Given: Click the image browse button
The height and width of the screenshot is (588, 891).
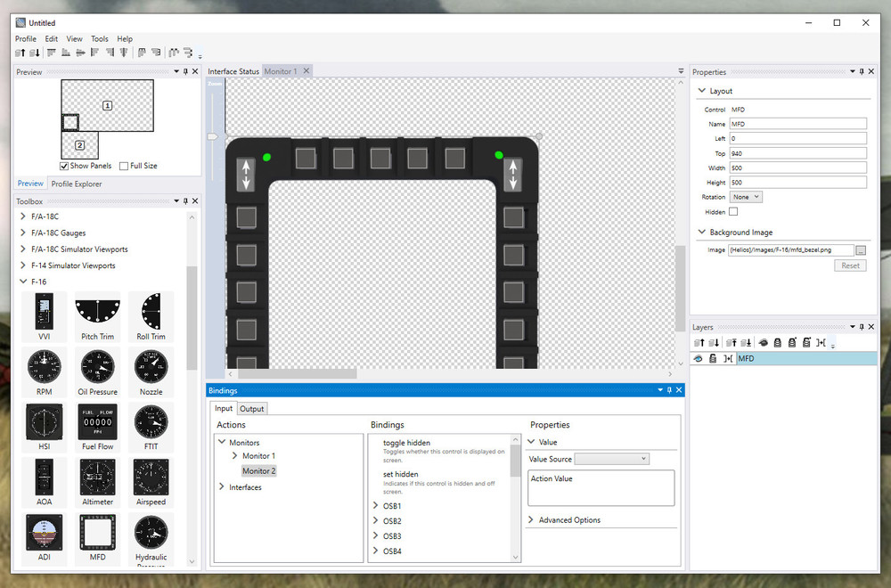Looking at the screenshot, I should click(861, 250).
